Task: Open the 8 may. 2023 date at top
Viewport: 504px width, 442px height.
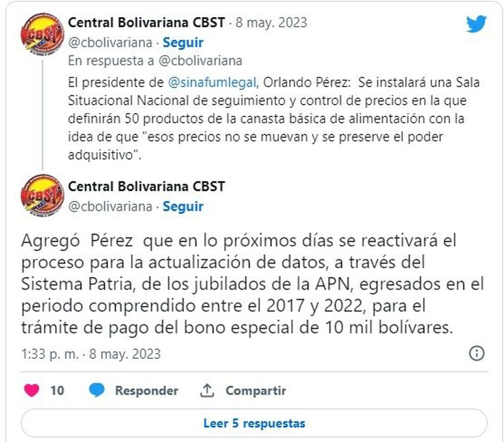Action: click(x=271, y=23)
